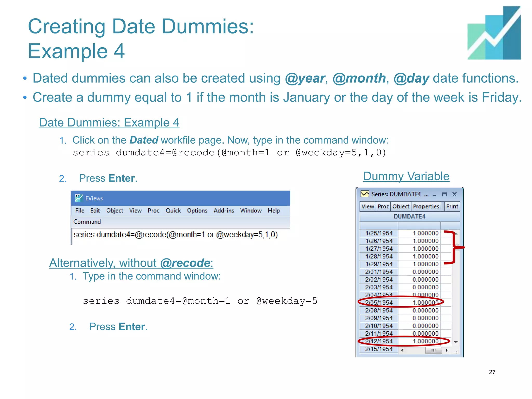Click the horizontal scrollbar left arrow
This screenshot has width=532, height=399.
(x=402, y=350)
